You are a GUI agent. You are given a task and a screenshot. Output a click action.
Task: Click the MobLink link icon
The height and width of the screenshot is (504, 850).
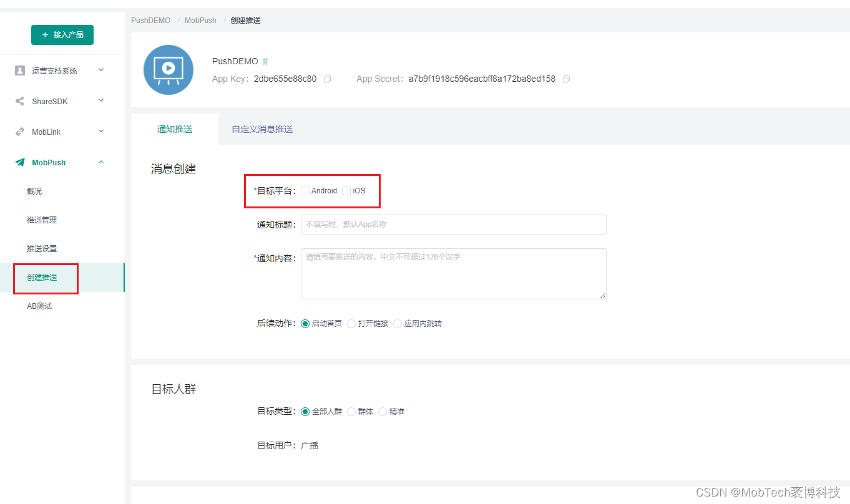[x=20, y=132]
